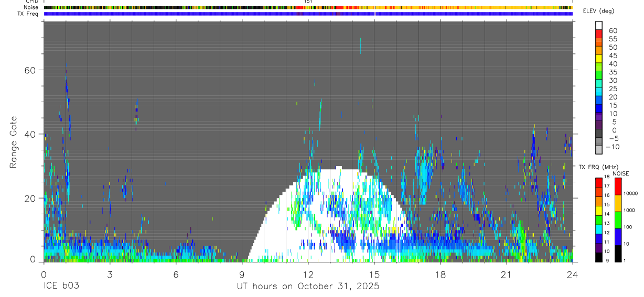Click the TX Freq row label above plot
This screenshot has width=644, height=297.
(x=28, y=14)
